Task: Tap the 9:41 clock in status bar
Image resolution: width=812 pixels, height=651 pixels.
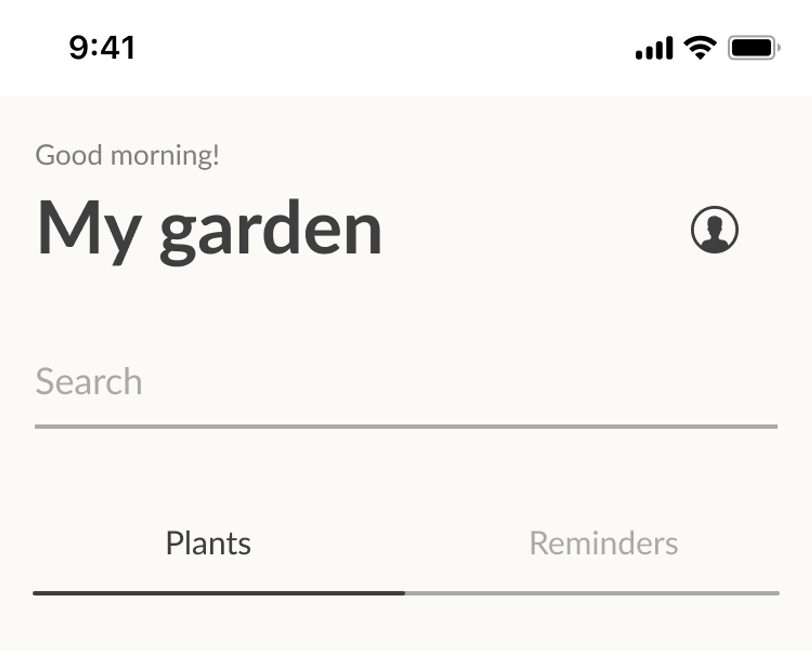Action: coord(102,47)
